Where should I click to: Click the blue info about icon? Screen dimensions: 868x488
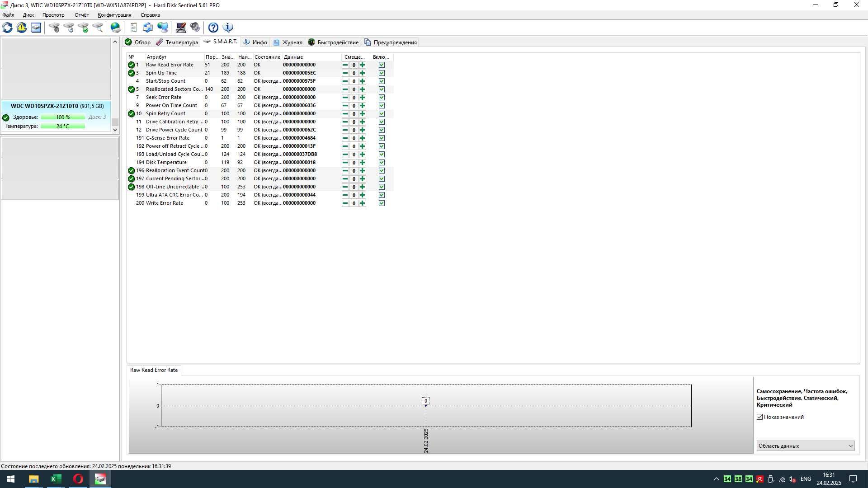(228, 28)
